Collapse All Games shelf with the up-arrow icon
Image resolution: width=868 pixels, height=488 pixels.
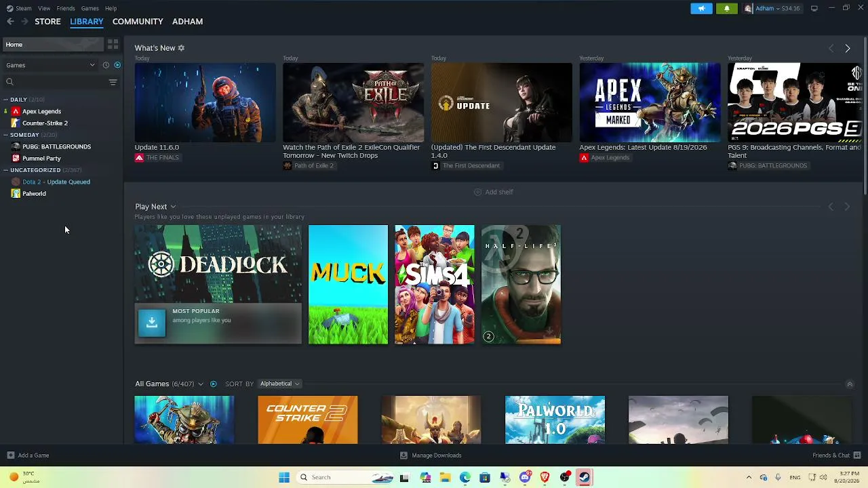click(850, 384)
